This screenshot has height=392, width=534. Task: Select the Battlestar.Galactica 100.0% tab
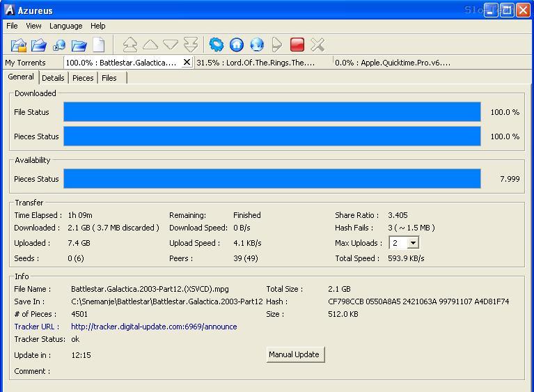coord(121,63)
